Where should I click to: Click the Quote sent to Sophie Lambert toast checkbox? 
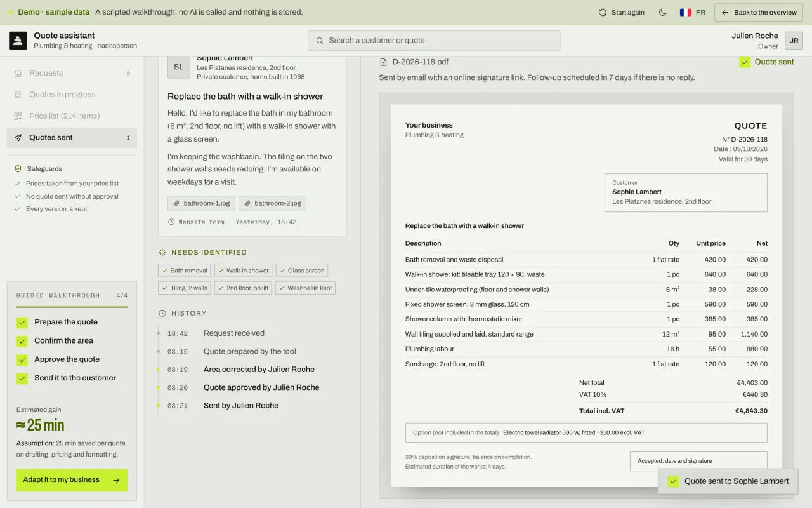tap(674, 481)
